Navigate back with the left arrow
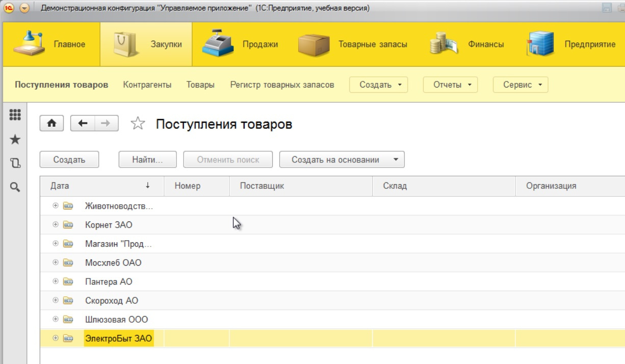This screenshot has width=625, height=364. pos(83,123)
